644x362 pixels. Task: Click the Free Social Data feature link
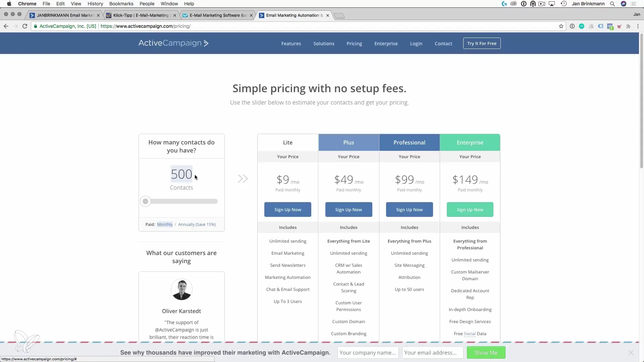point(470,334)
